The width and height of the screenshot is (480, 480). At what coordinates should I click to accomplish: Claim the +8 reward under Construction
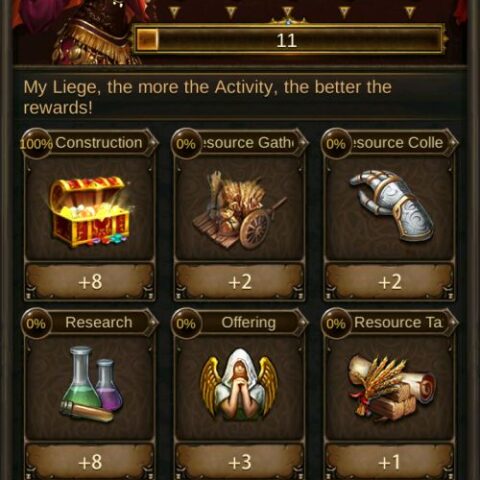(90, 282)
